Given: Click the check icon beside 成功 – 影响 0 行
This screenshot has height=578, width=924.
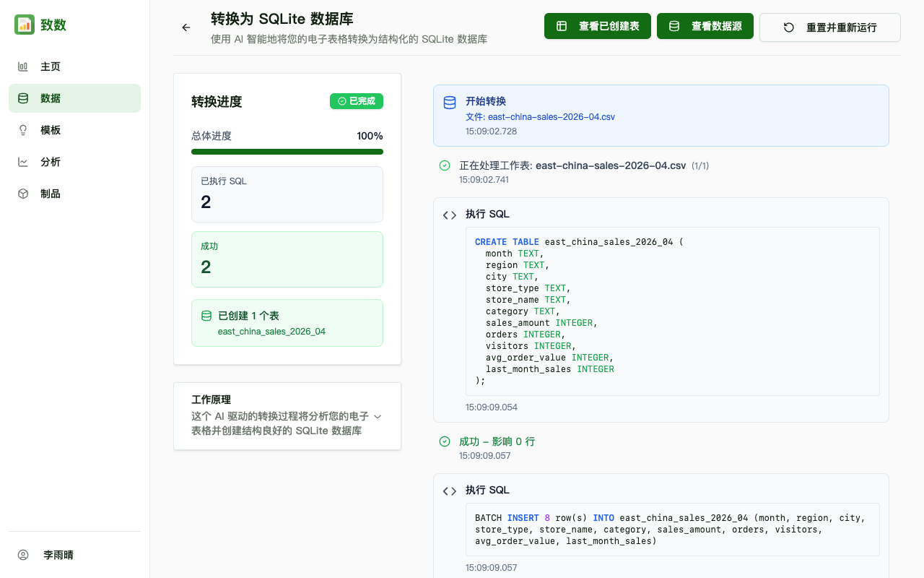Looking at the screenshot, I should pos(445,441).
